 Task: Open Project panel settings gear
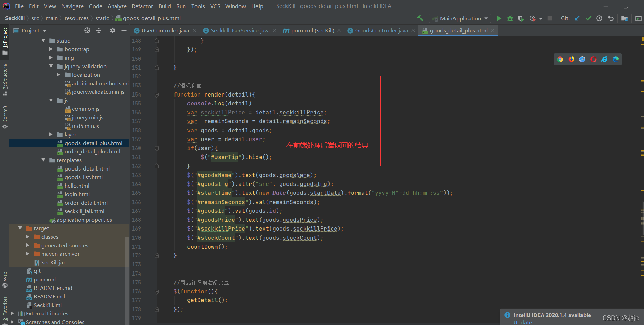(113, 30)
